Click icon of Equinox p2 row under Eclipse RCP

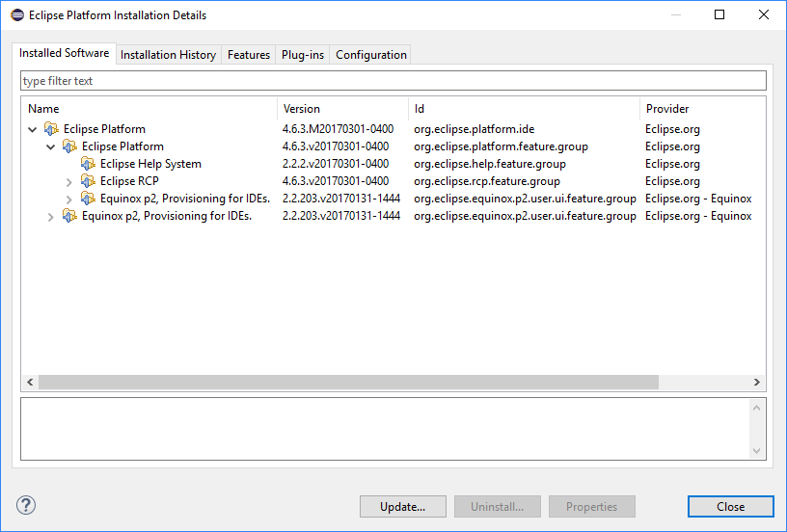[88, 199]
